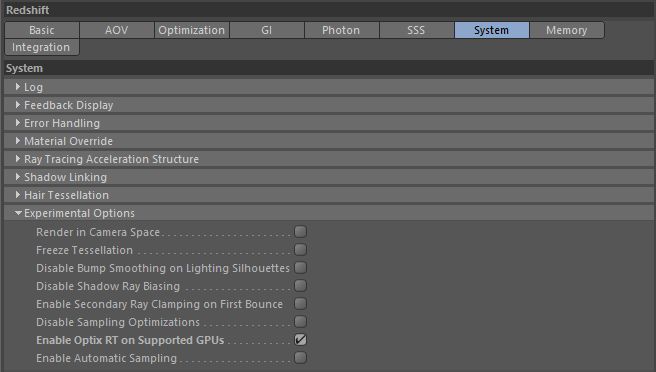Check Disable Bump Smoothing on Lighting Silhouettes
Screen dimensions: 656x372
pyautogui.click(x=300, y=267)
